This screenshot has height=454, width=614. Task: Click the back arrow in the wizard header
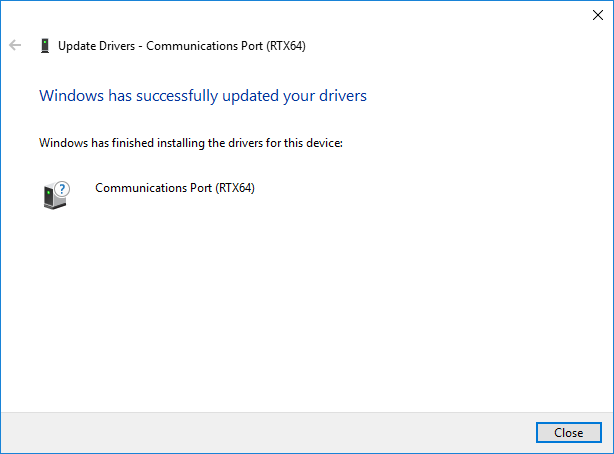tap(15, 45)
